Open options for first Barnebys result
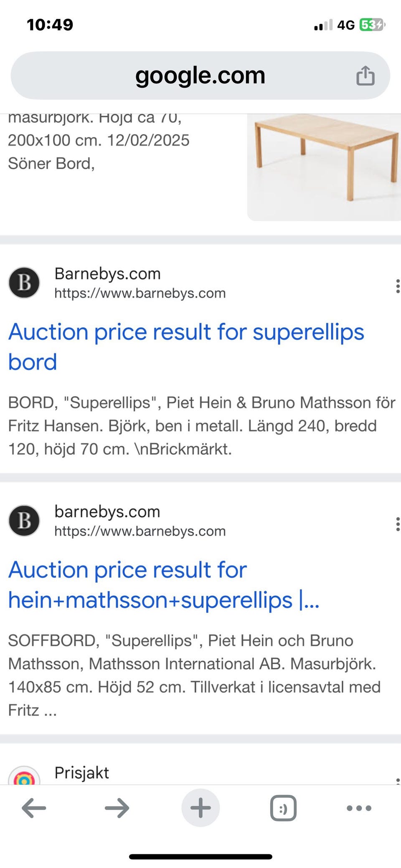 click(397, 286)
